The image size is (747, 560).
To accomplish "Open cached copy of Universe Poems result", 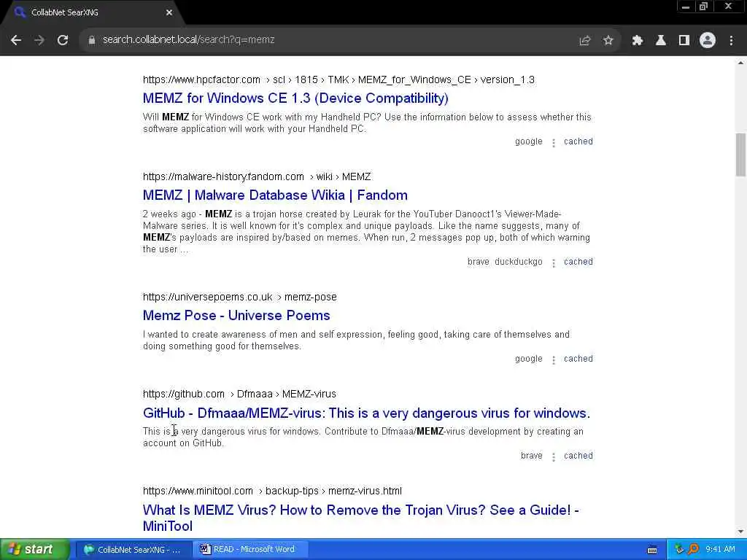I will click(x=578, y=359).
